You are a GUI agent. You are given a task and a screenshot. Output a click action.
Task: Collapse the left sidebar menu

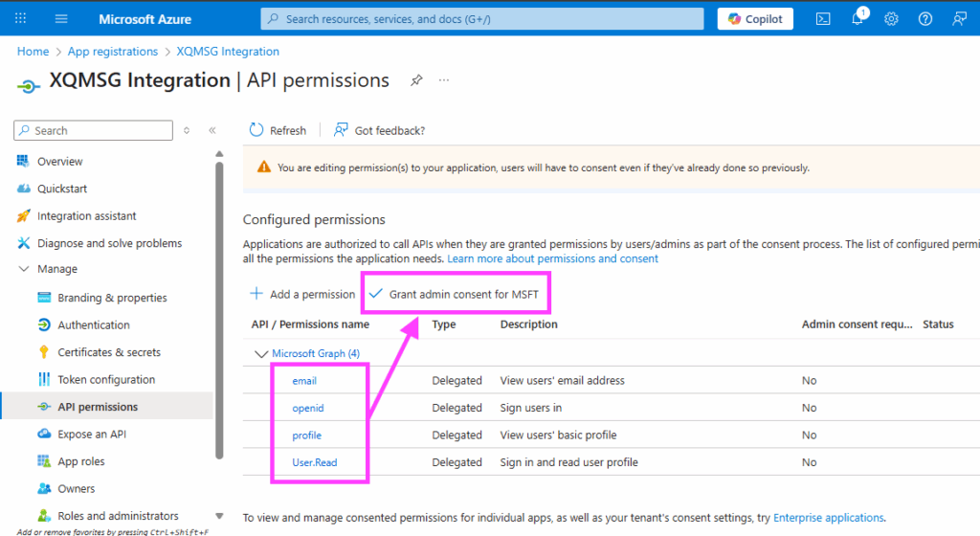pyautogui.click(x=212, y=131)
